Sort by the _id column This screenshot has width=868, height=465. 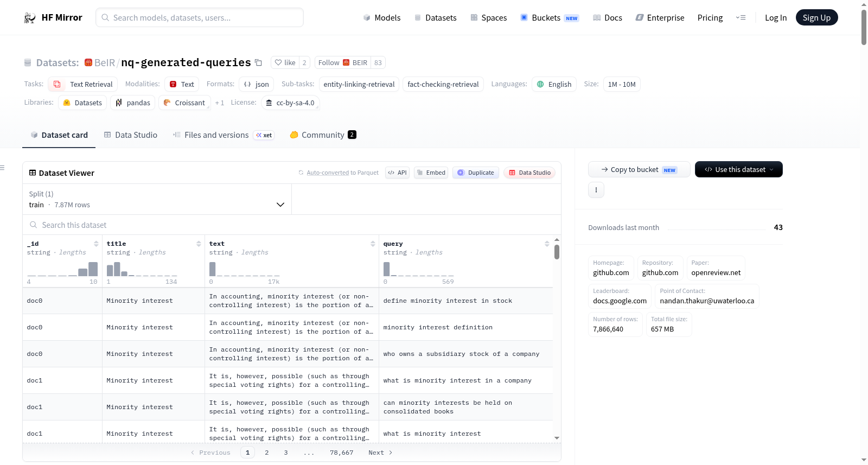click(x=96, y=244)
